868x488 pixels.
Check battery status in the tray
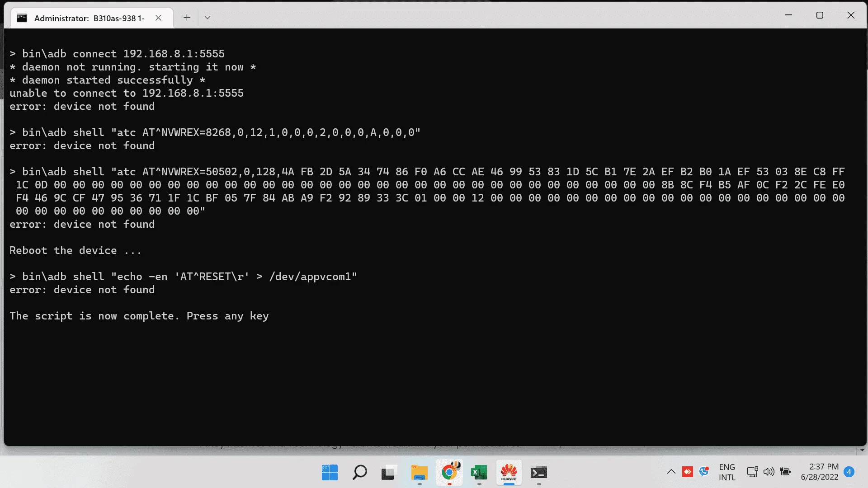[785, 472]
